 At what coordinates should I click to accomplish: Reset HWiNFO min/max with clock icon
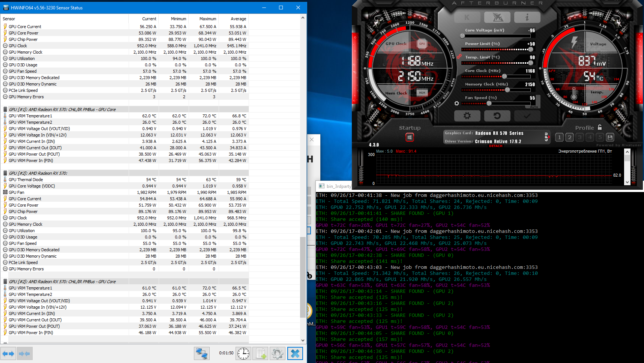(243, 354)
